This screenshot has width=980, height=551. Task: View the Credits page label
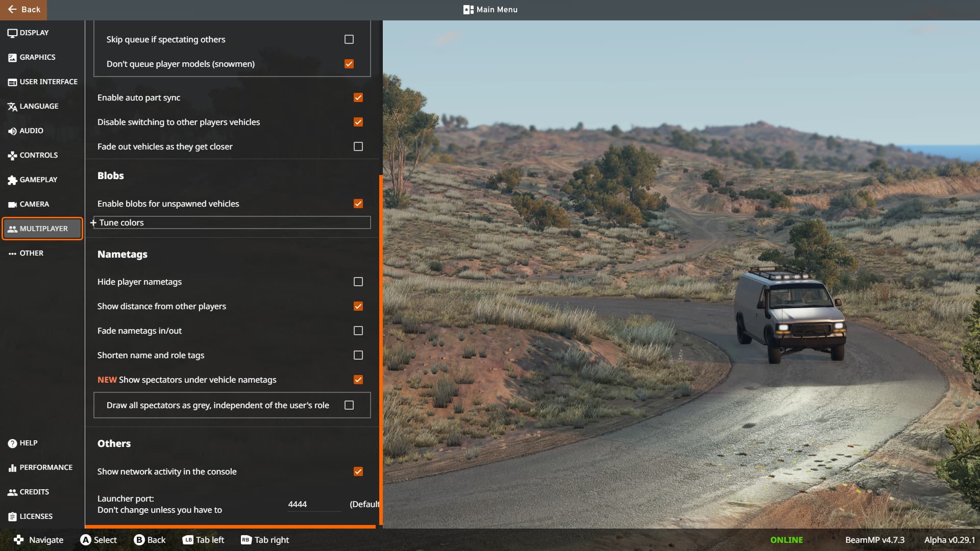[x=34, y=492]
